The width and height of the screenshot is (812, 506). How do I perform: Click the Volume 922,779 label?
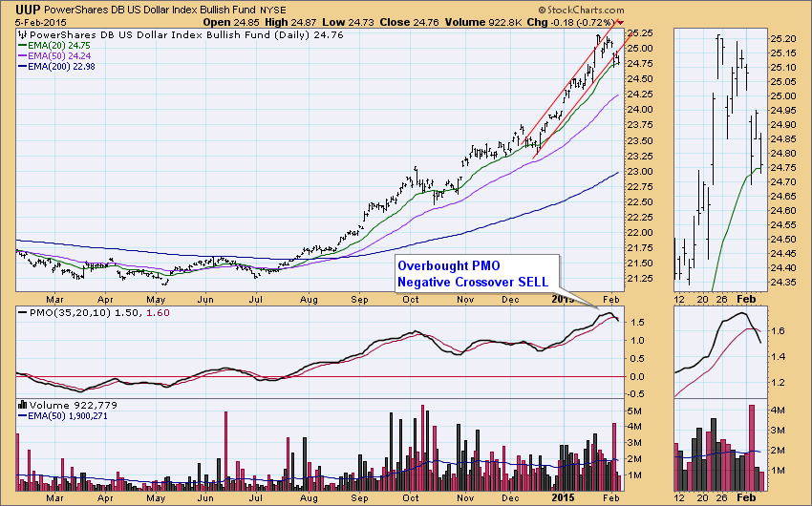[x=73, y=405]
